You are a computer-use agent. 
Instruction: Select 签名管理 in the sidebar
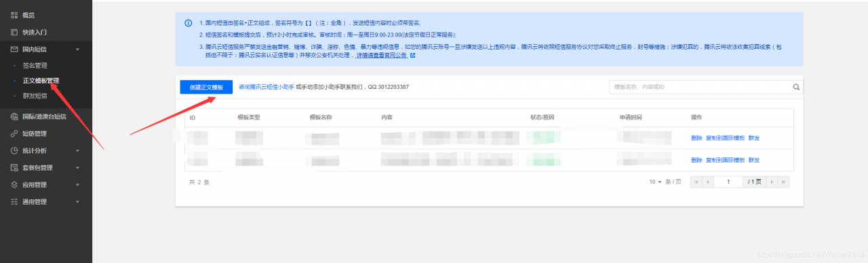35,66
